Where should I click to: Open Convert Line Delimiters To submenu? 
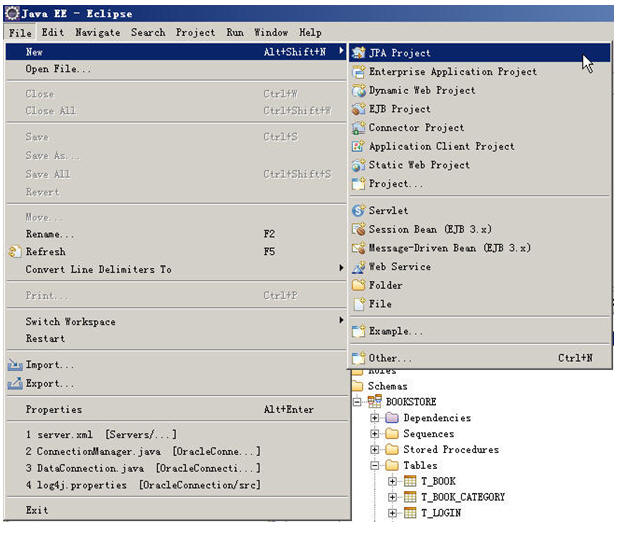click(x=98, y=270)
